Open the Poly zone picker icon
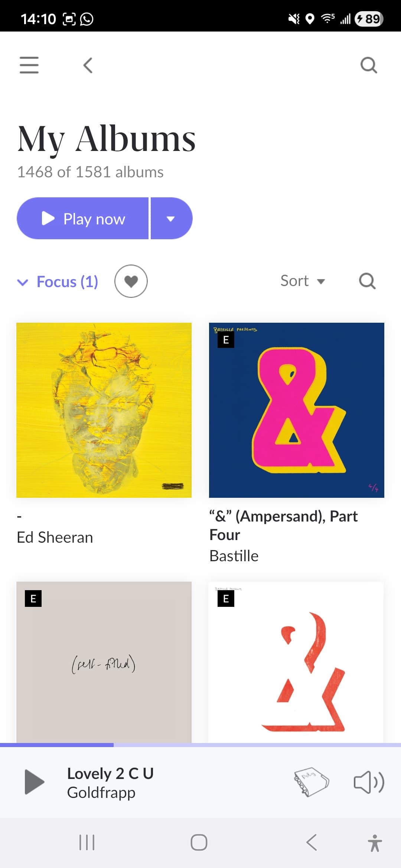The image size is (401, 868). [311, 782]
